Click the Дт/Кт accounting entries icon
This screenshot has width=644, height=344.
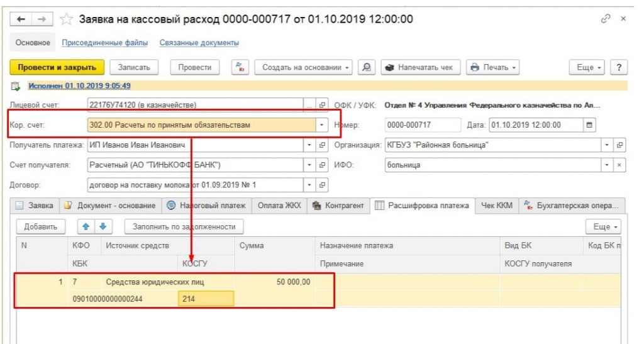241,67
